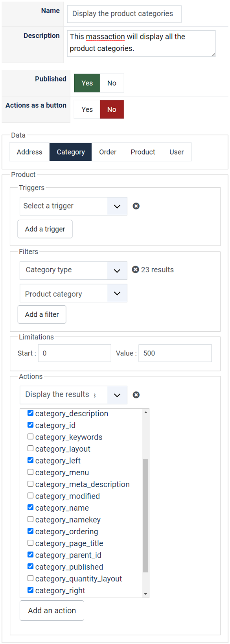This screenshot has width=230, height=644.
Task: Remove the trigger with the delete icon
Action: tap(136, 206)
